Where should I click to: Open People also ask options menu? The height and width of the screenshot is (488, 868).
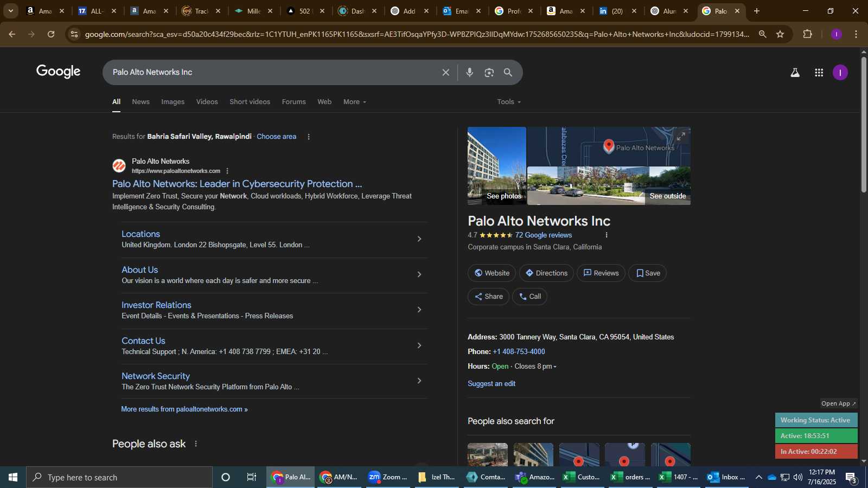(196, 444)
